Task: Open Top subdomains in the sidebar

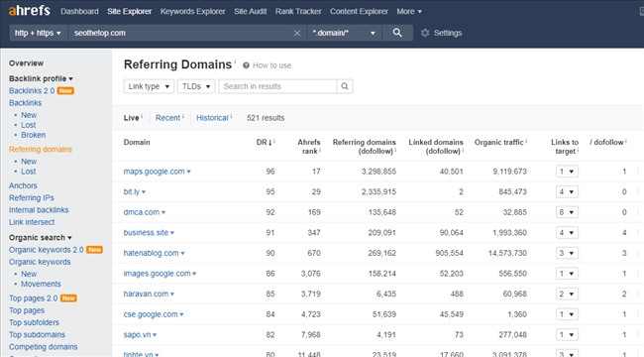Action: coord(37,335)
